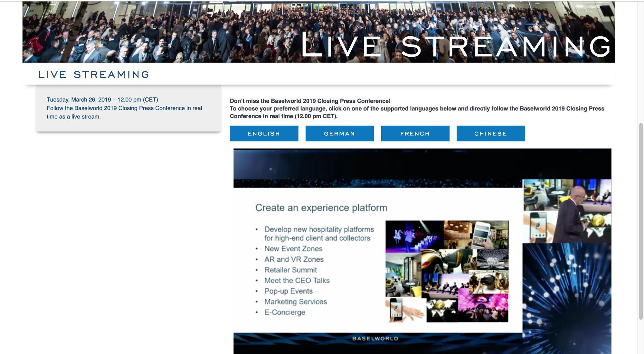Click the photo collage in the slide

coord(447,271)
